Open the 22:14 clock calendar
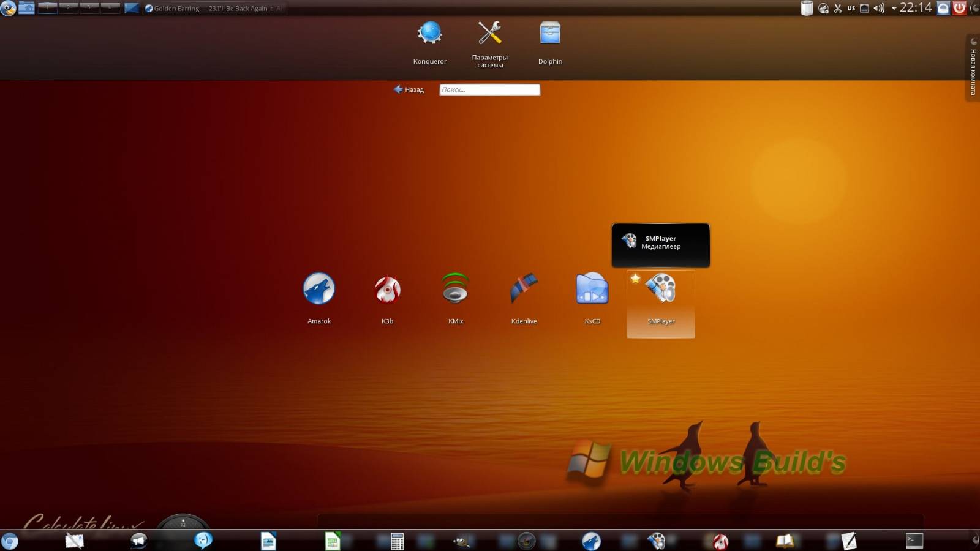 click(916, 7)
